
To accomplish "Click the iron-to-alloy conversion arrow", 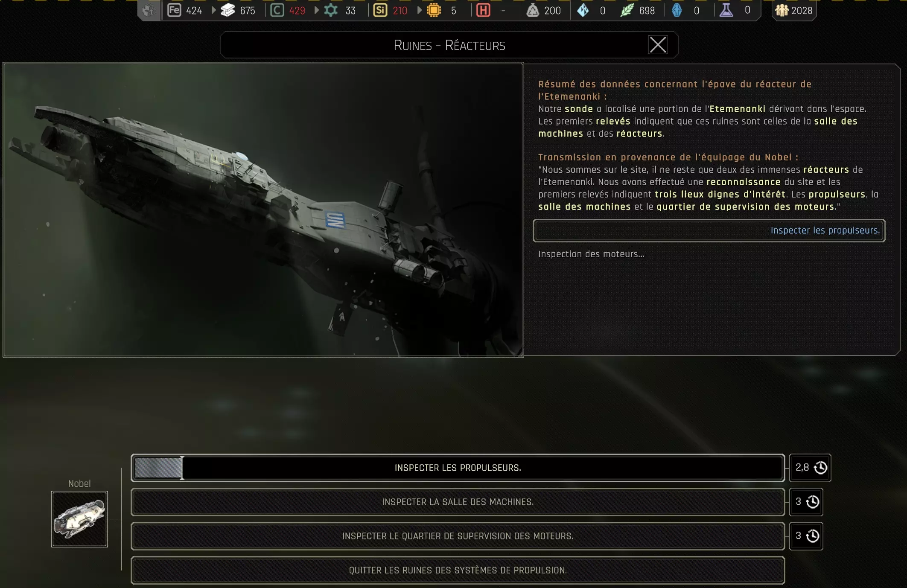I will [x=213, y=10].
